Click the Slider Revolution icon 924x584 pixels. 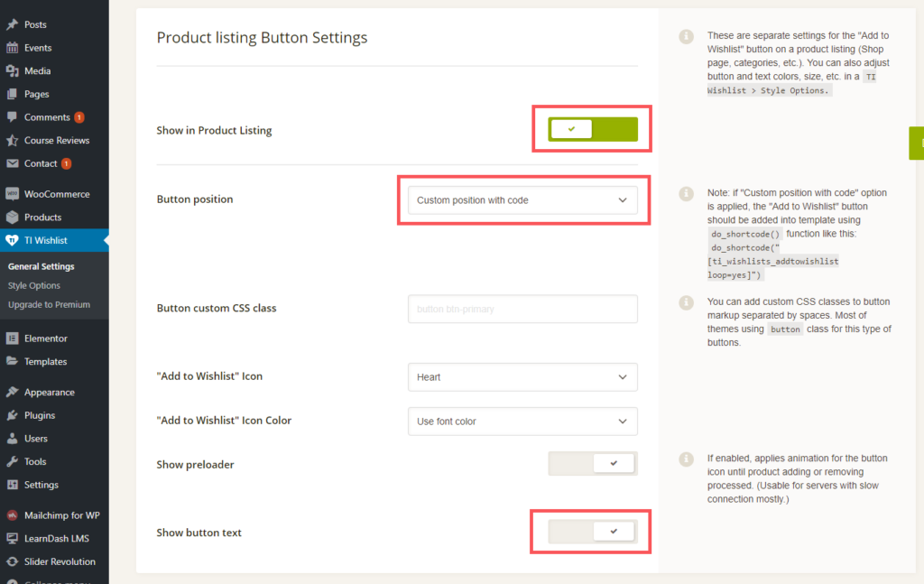coord(12,561)
